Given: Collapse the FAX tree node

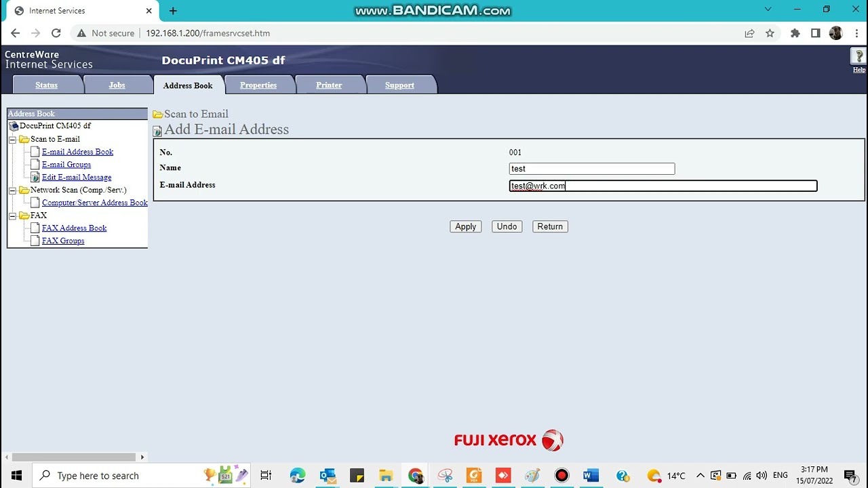Looking at the screenshot, I should [x=12, y=216].
